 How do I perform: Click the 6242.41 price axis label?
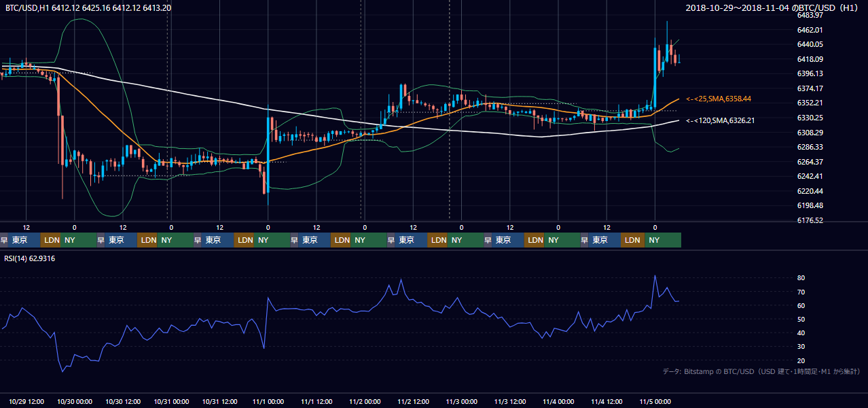810,176
